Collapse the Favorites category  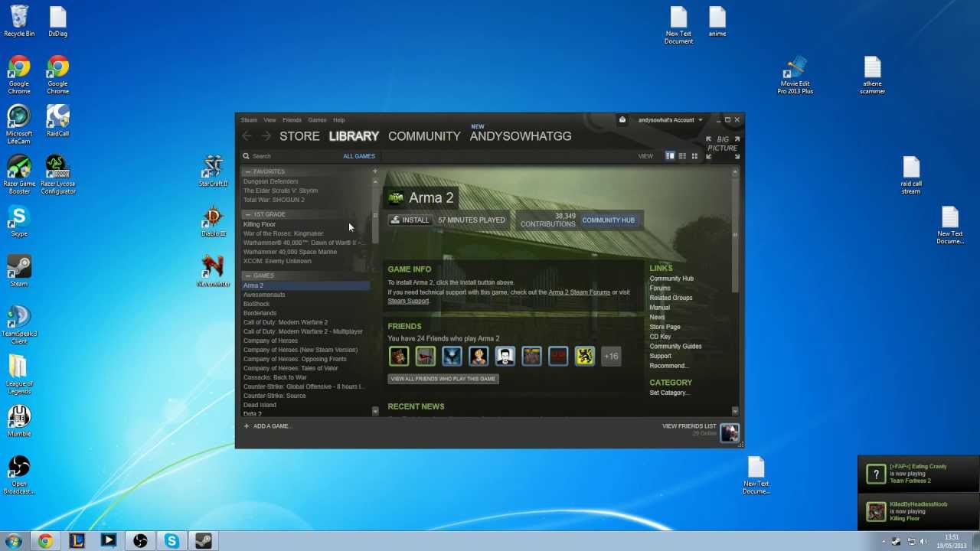[x=248, y=172]
